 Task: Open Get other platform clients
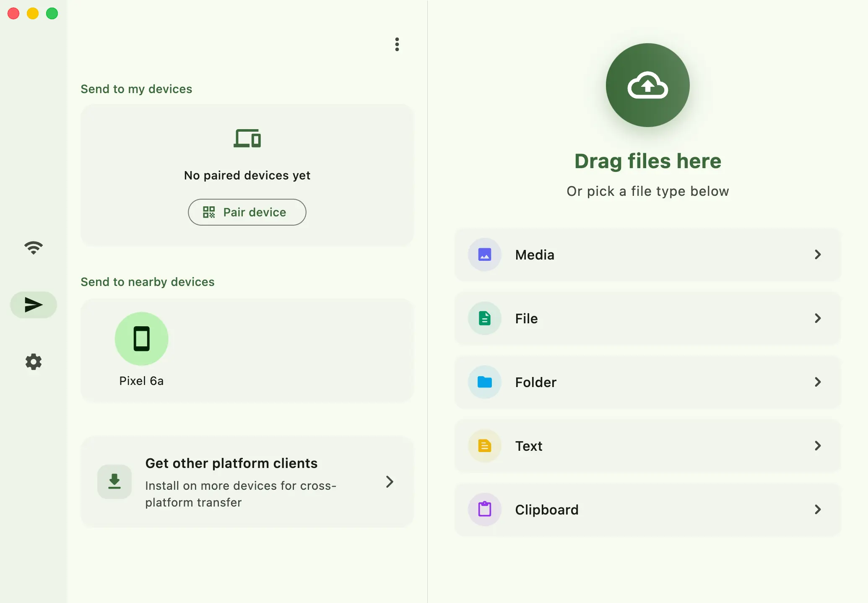[x=247, y=482]
